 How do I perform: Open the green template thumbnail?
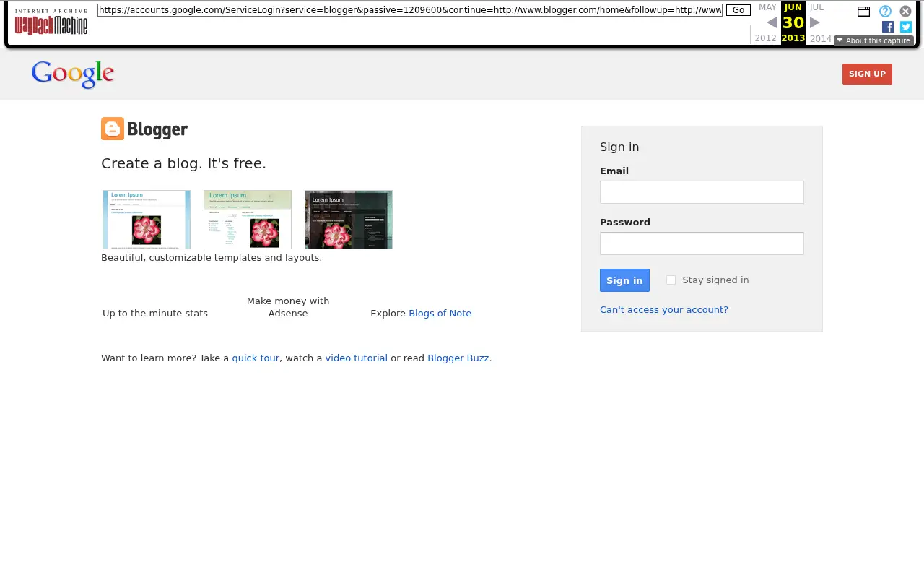(x=248, y=220)
